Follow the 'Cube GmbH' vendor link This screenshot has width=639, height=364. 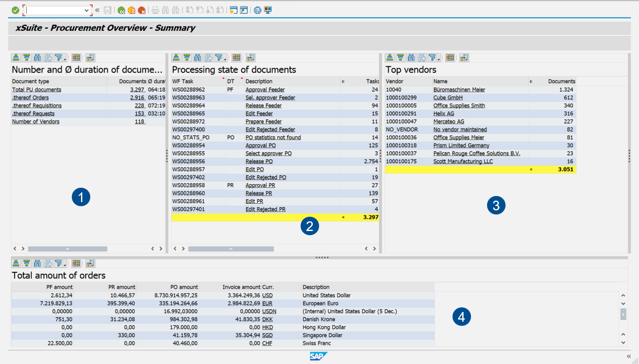click(447, 97)
